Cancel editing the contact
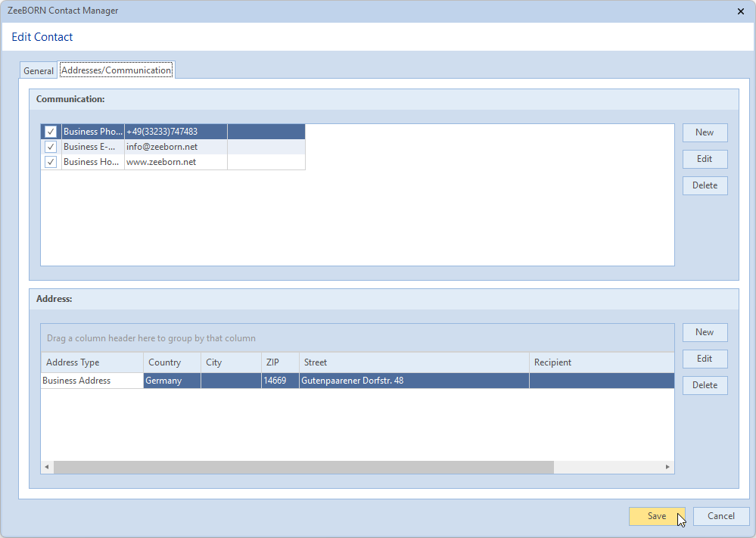 coord(720,516)
